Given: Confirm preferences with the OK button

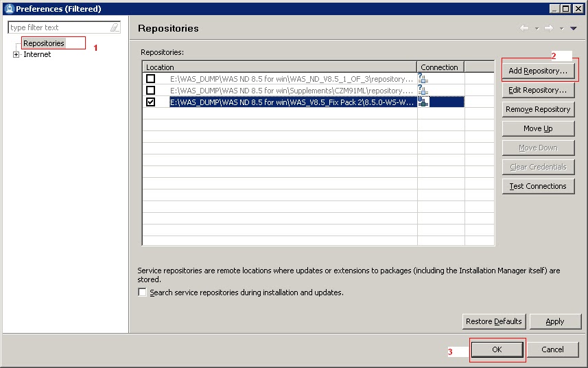Looking at the screenshot, I should [x=497, y=349].
